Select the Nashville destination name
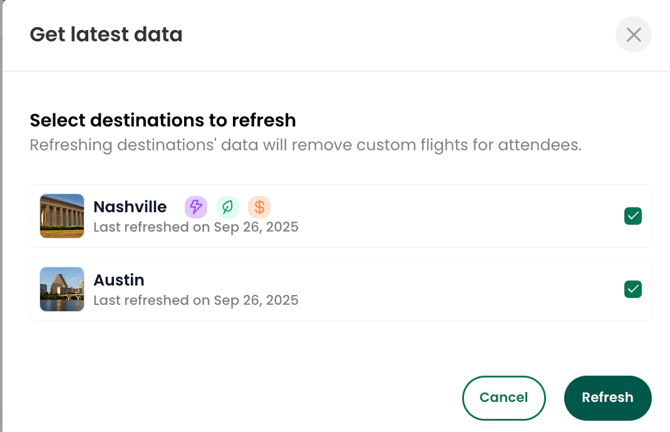 130,207
